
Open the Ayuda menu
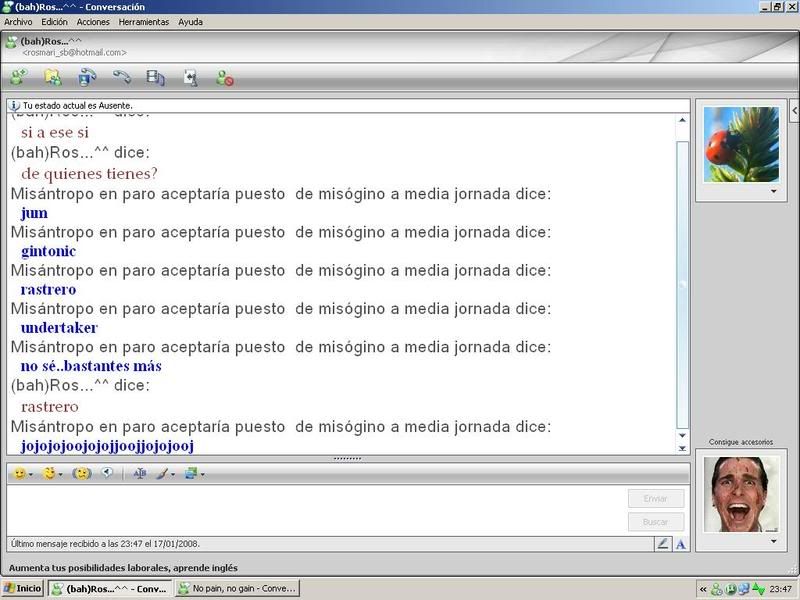tap(190, 22)
